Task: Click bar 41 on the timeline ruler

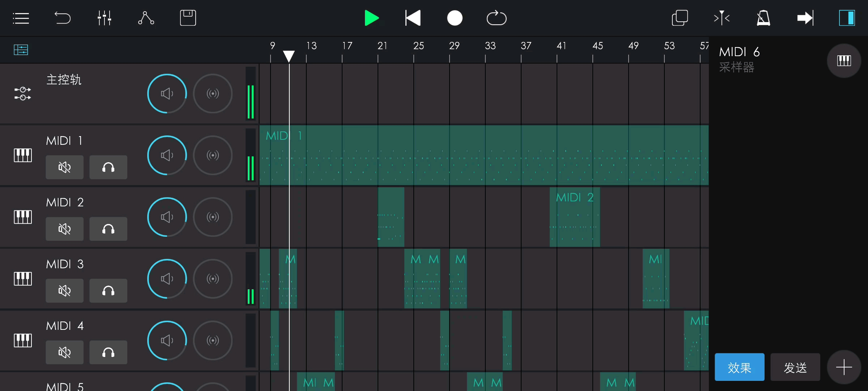Action: (561, 46)
